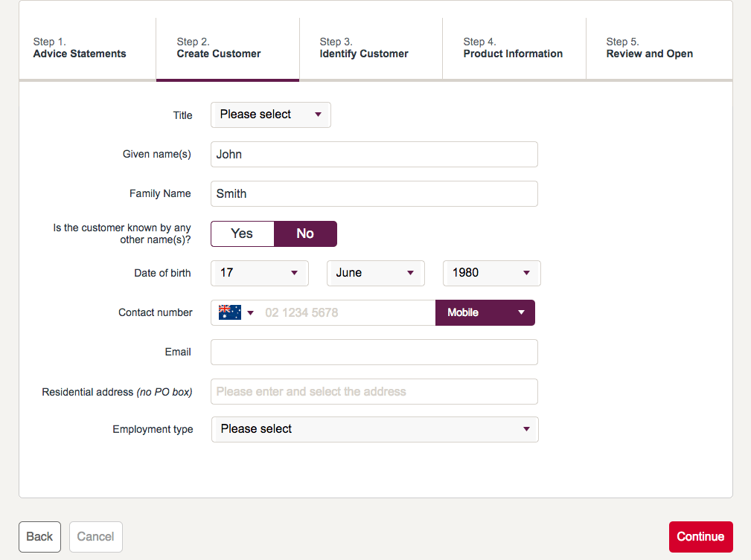Expand the Mobile contact type dropdown
Viewport: 751px width, 560px height.
[485, 313]
